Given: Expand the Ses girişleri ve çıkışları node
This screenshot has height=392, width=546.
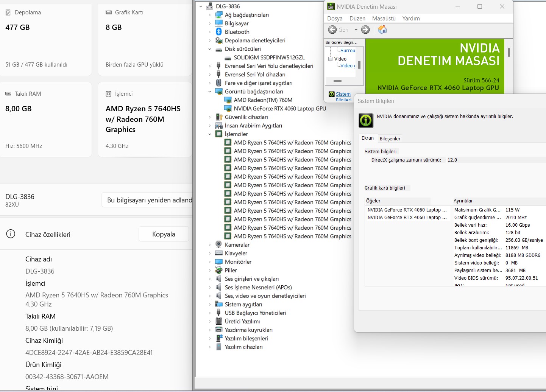Looking at the screenshot, I should point(210,279).
